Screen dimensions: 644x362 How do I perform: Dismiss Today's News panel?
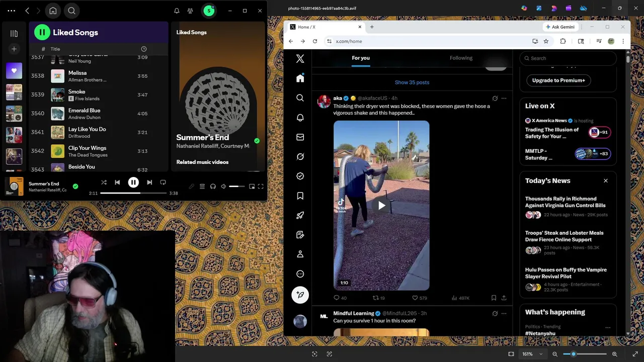point(606,180)
